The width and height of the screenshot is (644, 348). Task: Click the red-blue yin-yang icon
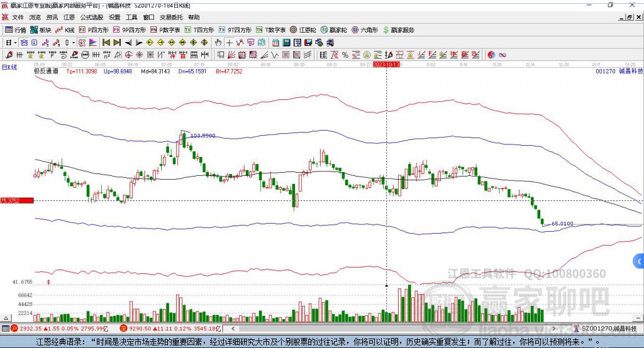pos(491,55)
